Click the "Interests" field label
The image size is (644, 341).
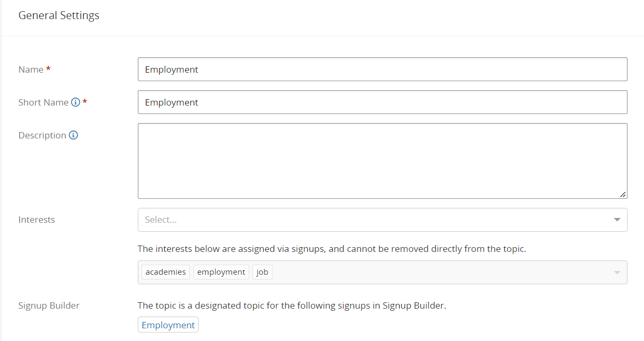click(37, 220)
